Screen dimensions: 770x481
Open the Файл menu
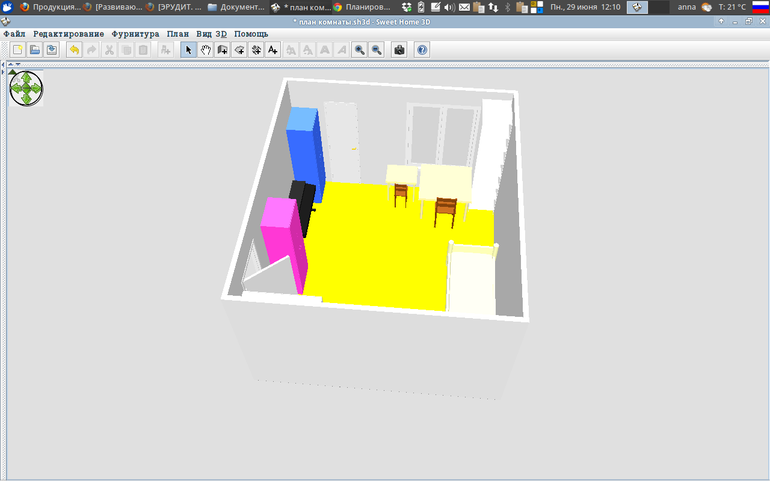click(x=15, y=34)
